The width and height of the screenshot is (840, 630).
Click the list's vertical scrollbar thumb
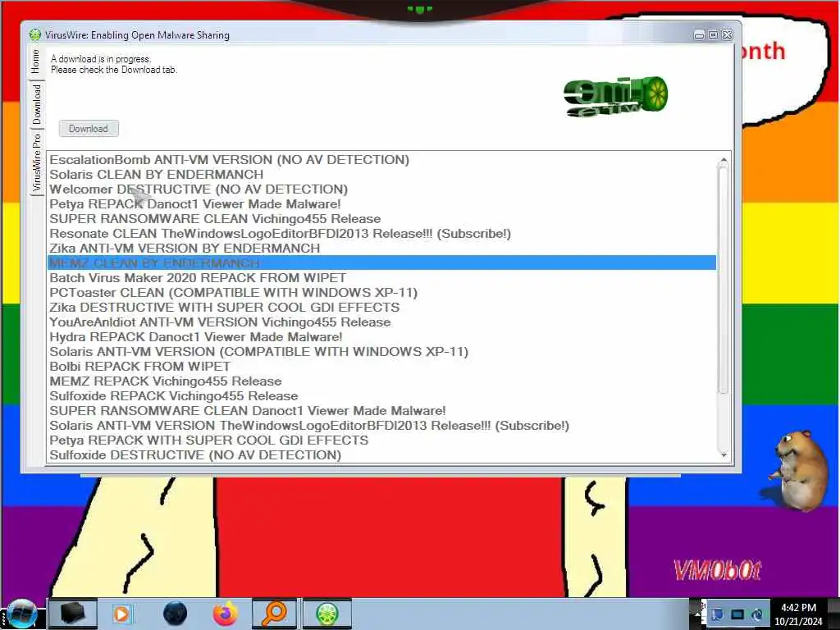(x=724, y=280)
